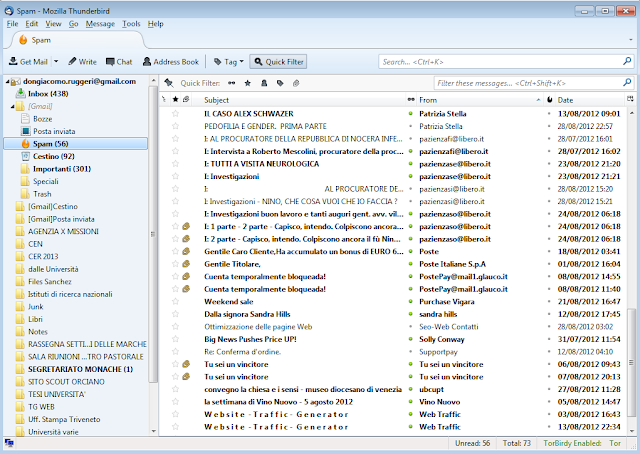Open the Get Mail dropdown arrow
This screenshot has height=454, width=640.
(57, 61)
